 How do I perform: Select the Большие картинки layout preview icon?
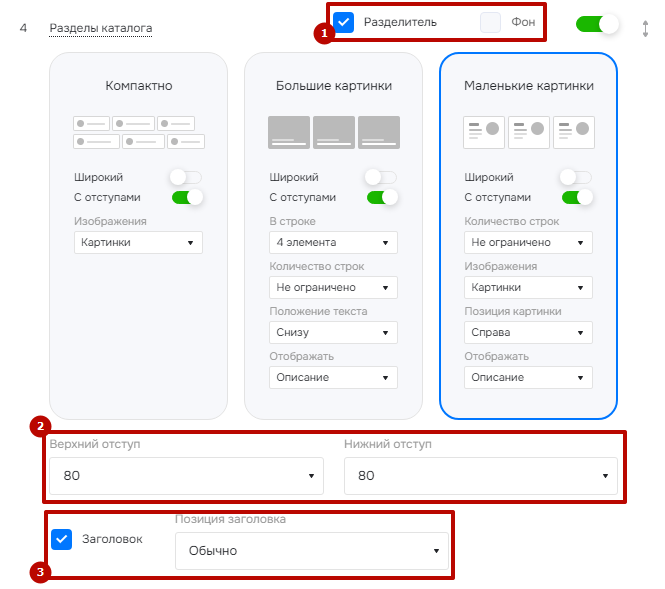[x=334, y=132]
